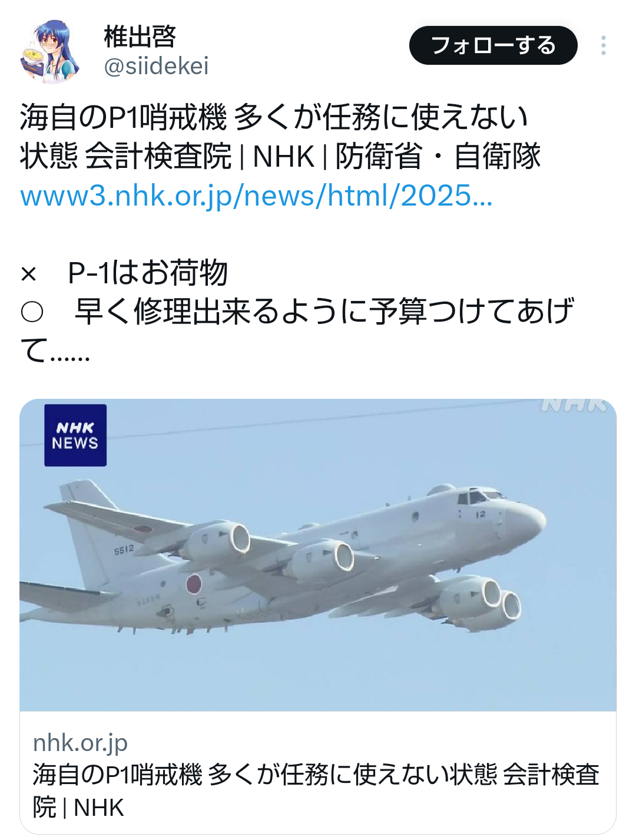Click the NHK NEWS logo badge on image
The image size is (636, 840).
[x=75, y=435]
